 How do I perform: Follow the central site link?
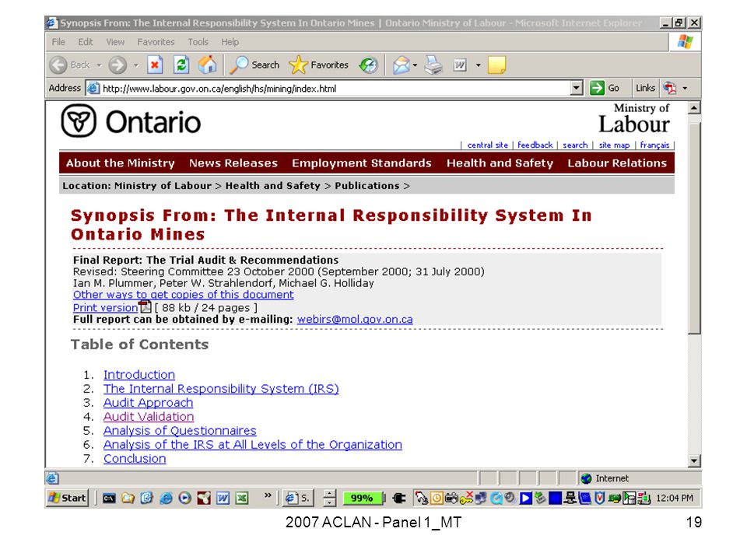487,145
